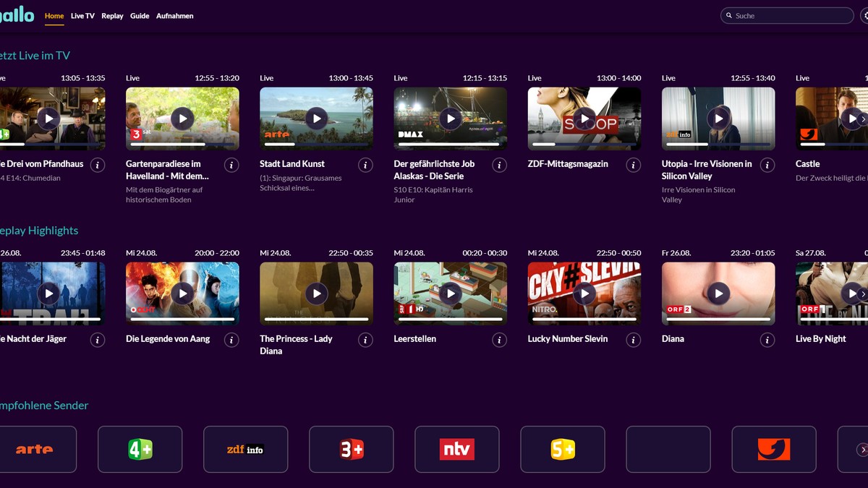868x488 pixels.
Task: Go to Aufnahmen recordings
Action: [x=174, y=16]
